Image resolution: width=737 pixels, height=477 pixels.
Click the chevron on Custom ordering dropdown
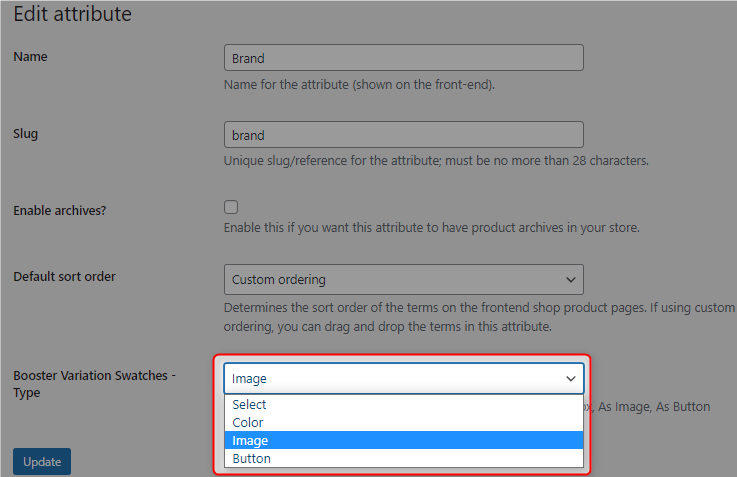point(571,280)
